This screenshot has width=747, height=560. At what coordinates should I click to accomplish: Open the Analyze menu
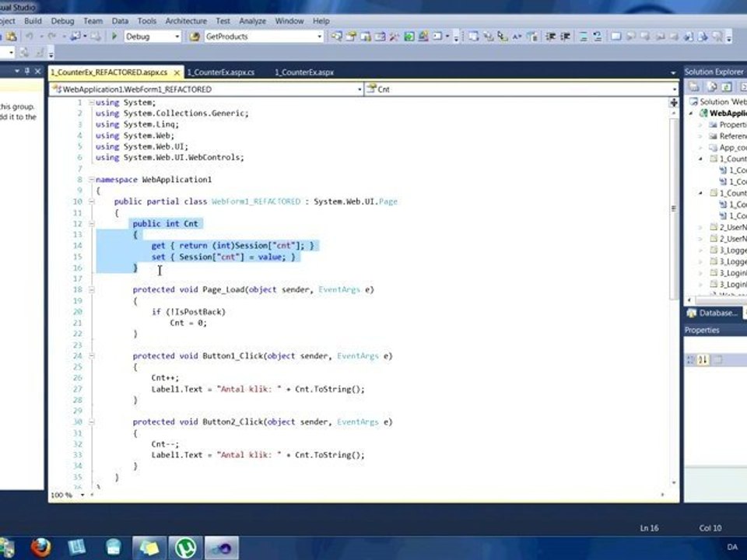pyautogui.click(x=252, y=21)
